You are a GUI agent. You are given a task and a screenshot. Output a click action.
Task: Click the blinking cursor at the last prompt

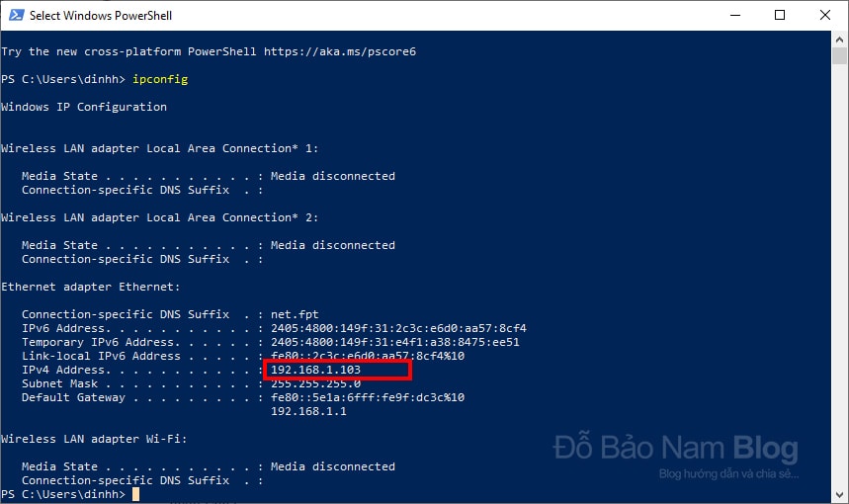pyautogui.click(x=136, y=494)
